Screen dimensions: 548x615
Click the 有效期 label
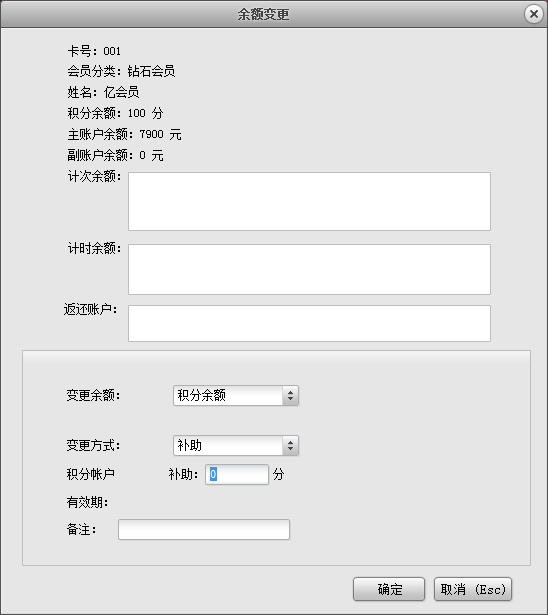(x=87, y=502)
